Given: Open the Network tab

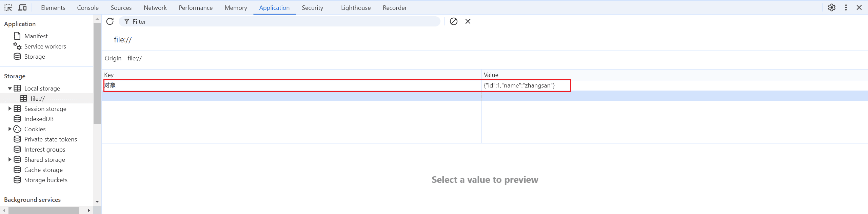Looking at the screenshot, I should click(155, 7).
